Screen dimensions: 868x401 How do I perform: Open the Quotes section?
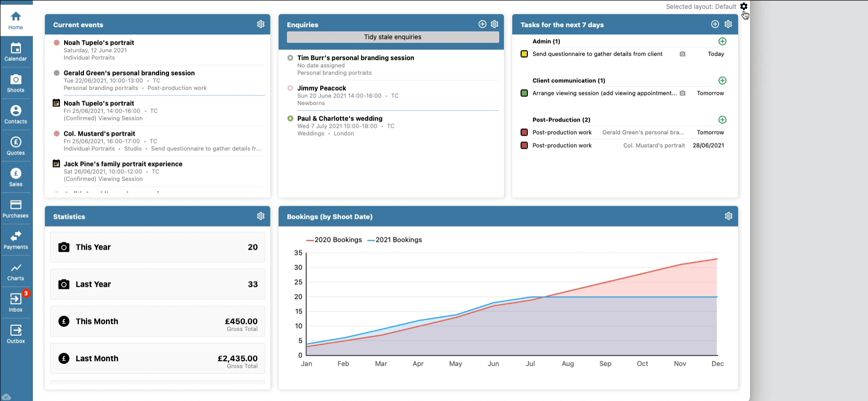[x=16, y=146]
